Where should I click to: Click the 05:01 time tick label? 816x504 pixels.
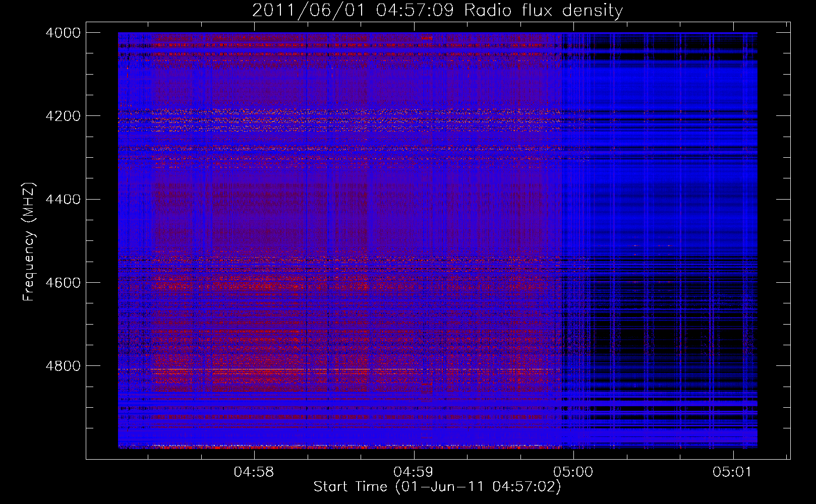pos(732,472)
